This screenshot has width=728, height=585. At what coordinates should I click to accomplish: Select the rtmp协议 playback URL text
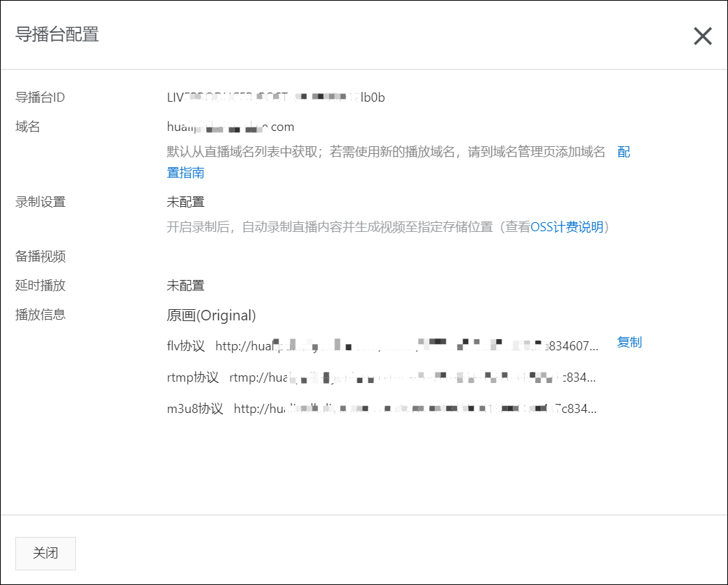[x=412, y=377]
